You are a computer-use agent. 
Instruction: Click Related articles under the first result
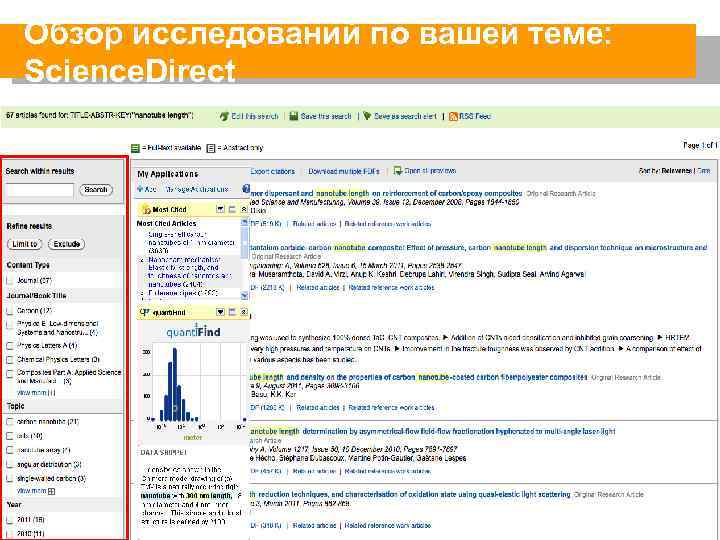point(315,224)
